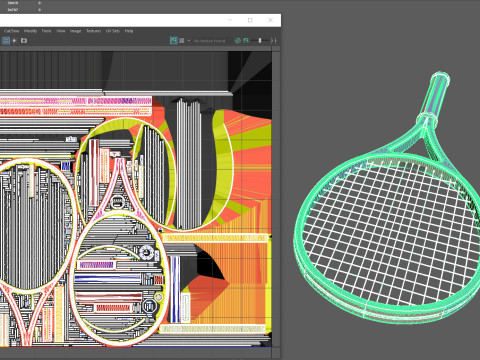
Task: Click the icon right of the toolbar slider
Action: pyautogui.click(x=274, y=41)
